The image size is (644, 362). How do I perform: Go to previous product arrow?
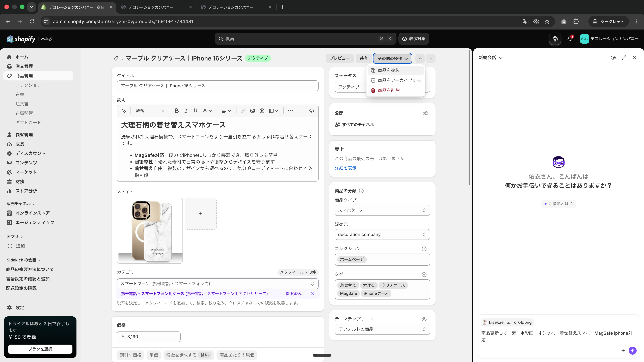420,58
